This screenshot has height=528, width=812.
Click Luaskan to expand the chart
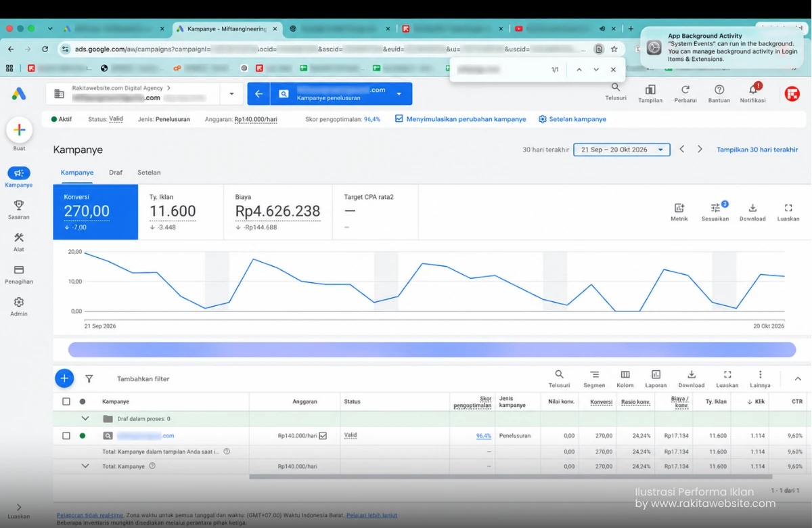788,213
